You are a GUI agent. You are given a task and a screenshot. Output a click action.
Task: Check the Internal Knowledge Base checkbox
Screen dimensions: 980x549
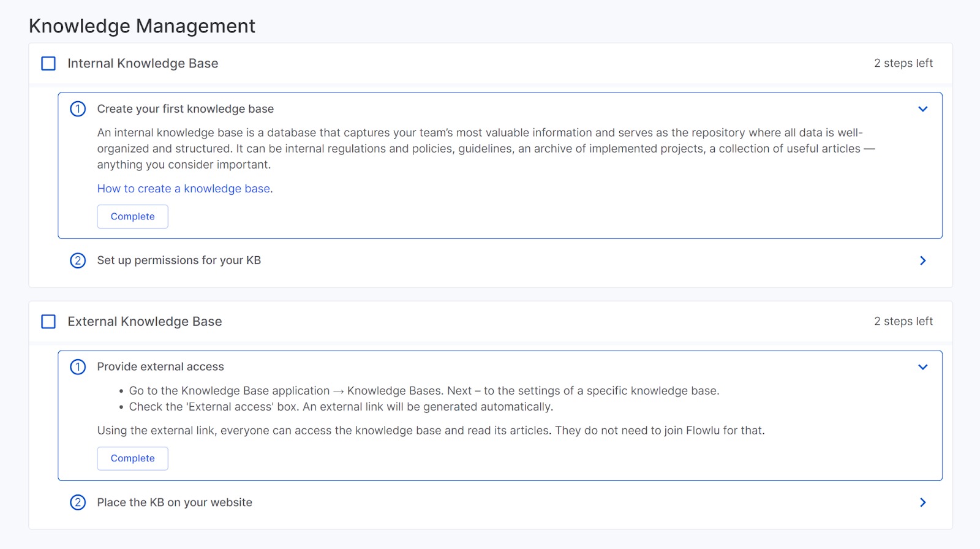(x=48, y=64)
